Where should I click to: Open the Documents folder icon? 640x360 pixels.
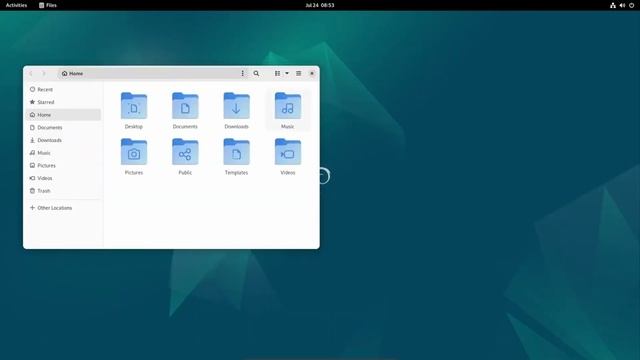pos(185,106)
